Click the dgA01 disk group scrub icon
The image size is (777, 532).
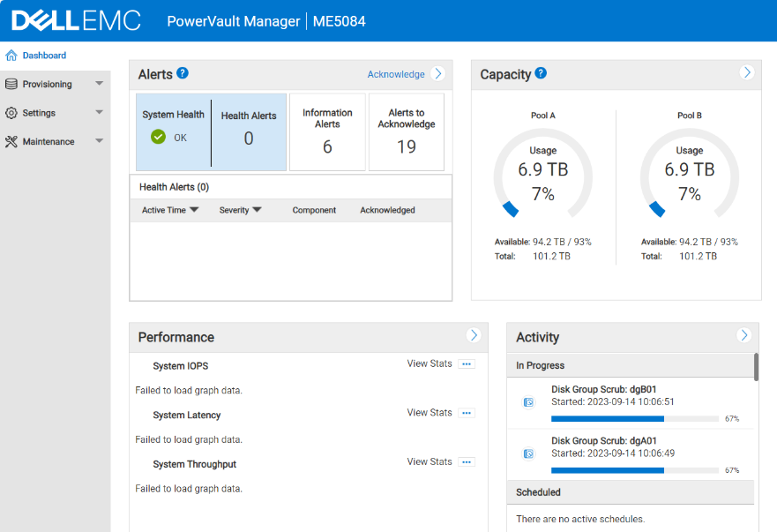pyautogui.click(x=529, y=453)
